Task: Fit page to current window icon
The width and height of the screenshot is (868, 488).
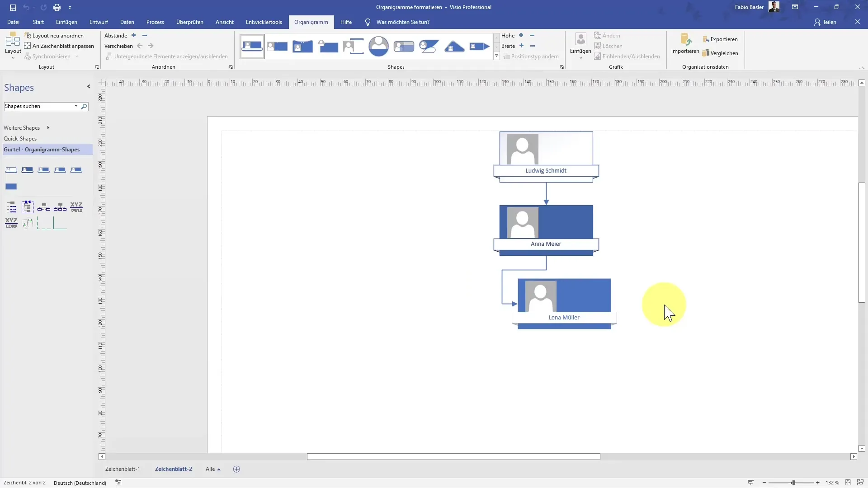Action: pyautogui.click(x=848, y=483)
